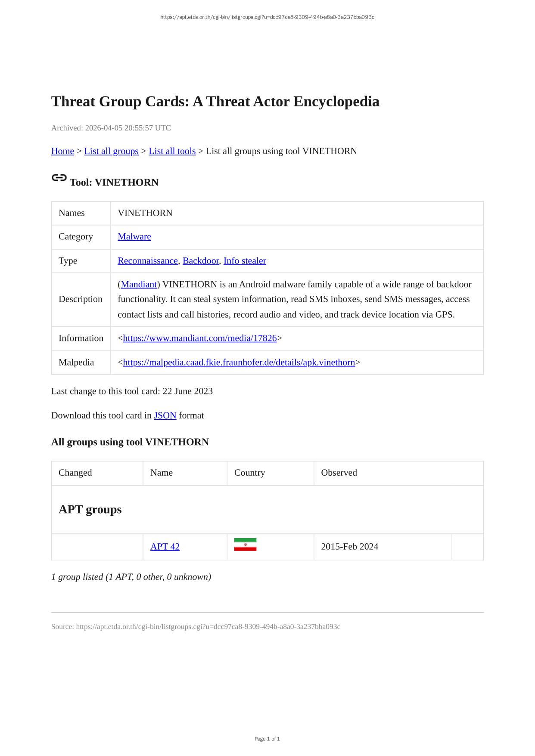The height and width of the screenshot is (756, 535).
Task: Click the permalink chain icon beside Tool: VINETHORN
Action: 59,177
